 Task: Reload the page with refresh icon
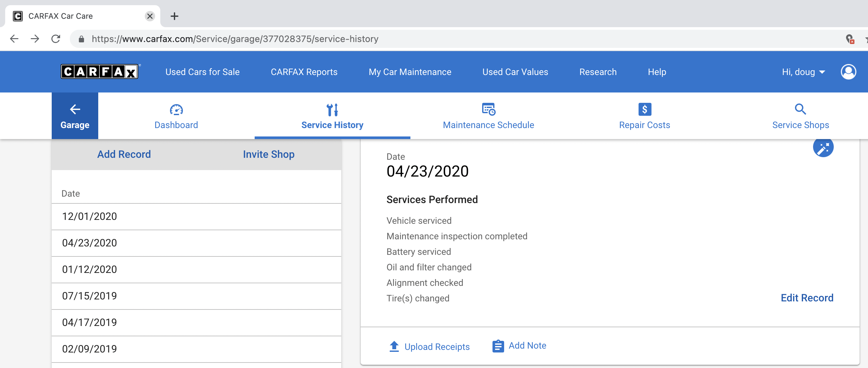pyautogui.click(x=56, y=39)
